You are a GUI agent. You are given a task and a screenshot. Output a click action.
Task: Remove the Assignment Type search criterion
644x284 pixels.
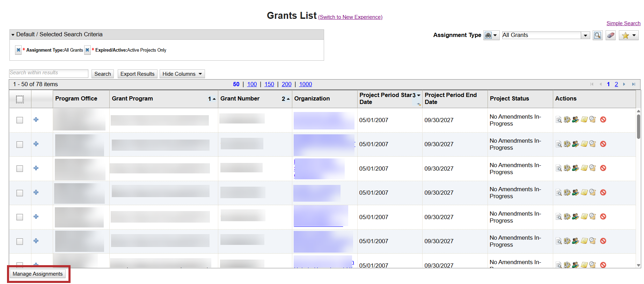point(19,50)
